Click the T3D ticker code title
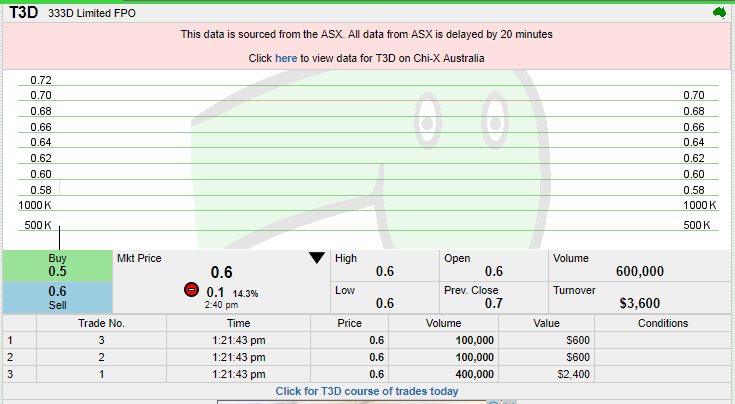735x404 pixels. coord(23,13)
